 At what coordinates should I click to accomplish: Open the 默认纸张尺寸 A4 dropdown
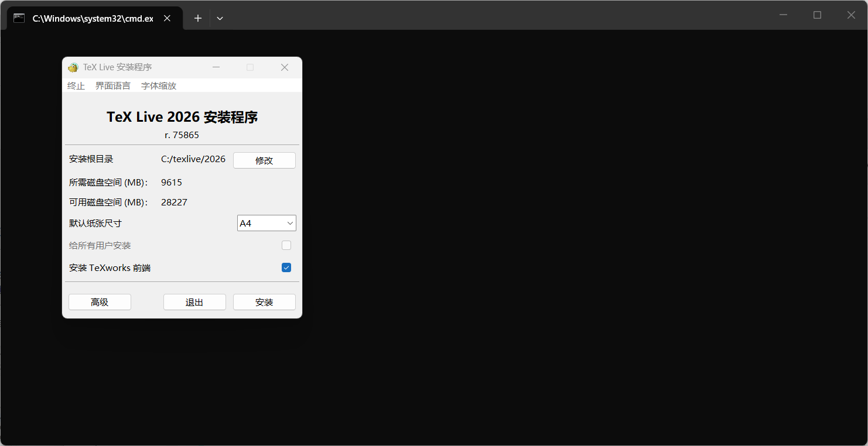(266, 223)
